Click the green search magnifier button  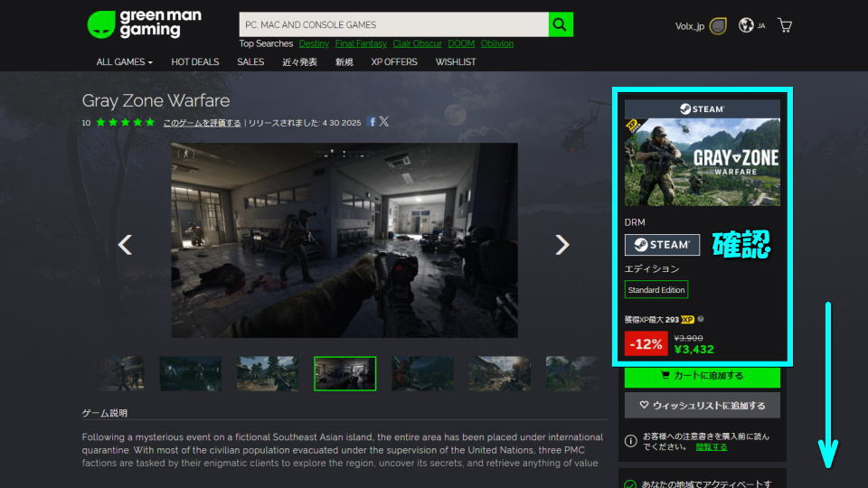coord(561,24)
